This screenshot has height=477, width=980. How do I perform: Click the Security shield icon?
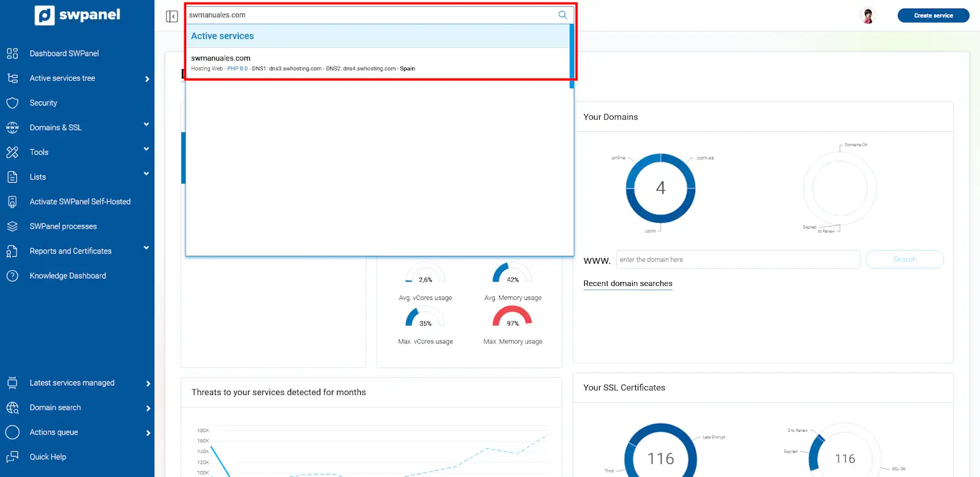[x=12, y=103]
